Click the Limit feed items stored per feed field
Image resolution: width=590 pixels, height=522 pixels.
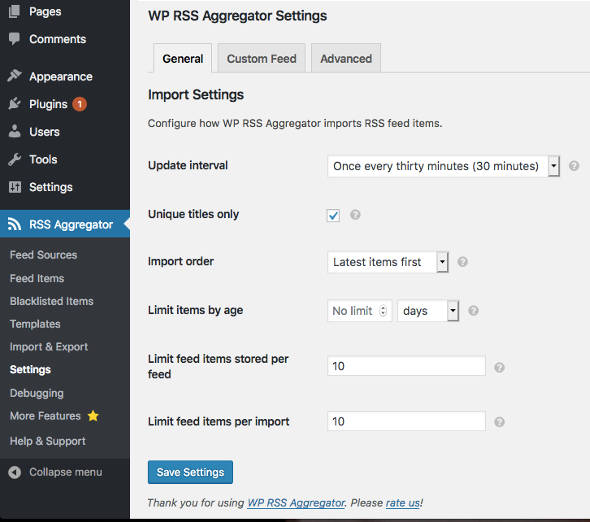pos(406,366)
